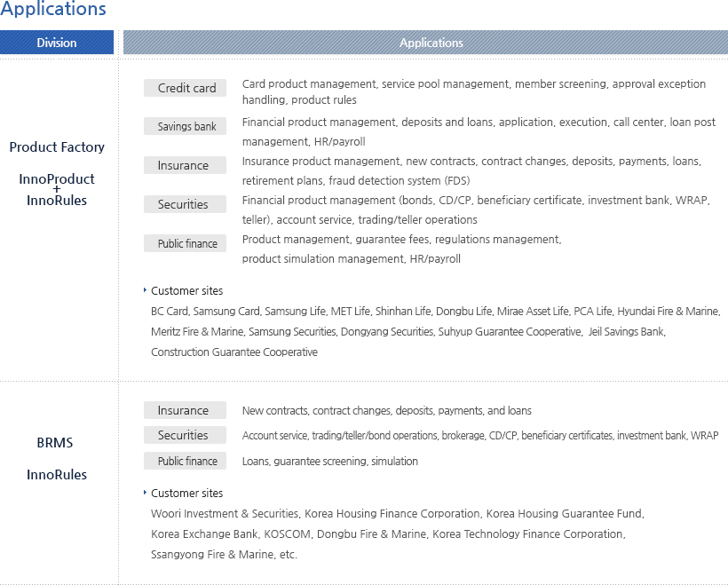Select the Savings bank category label
This screenshot has width=728, height=585.
(x=186, y=126)
